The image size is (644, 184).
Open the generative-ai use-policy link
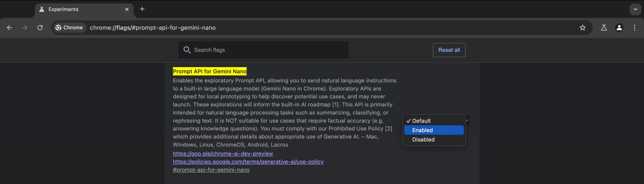click(248, 161)
